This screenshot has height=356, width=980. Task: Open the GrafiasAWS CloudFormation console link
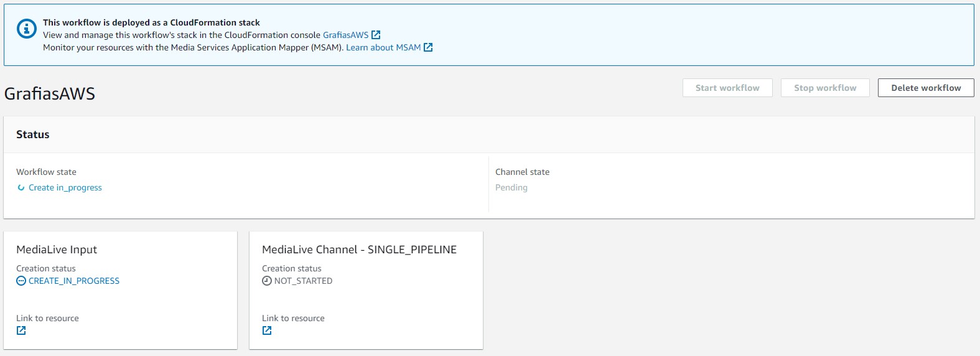(345, 35)
